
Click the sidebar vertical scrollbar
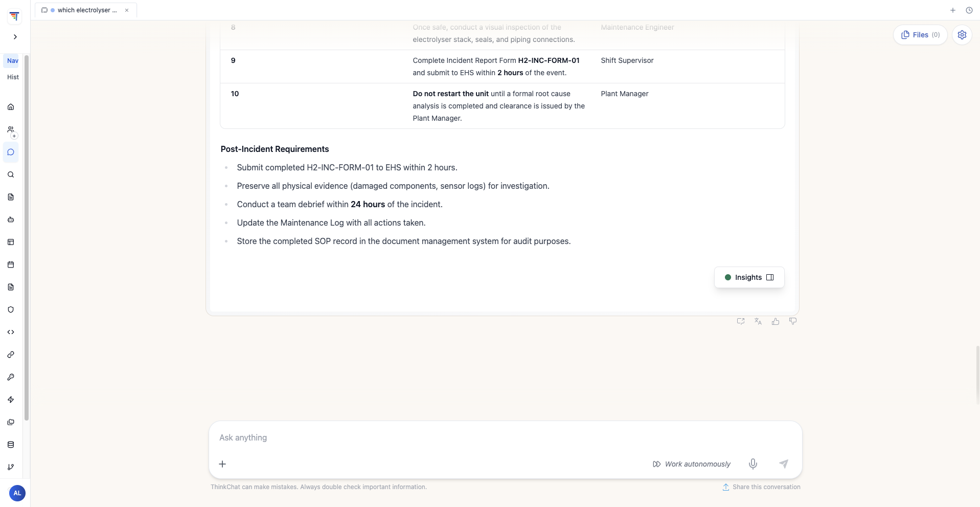(27, 238)
